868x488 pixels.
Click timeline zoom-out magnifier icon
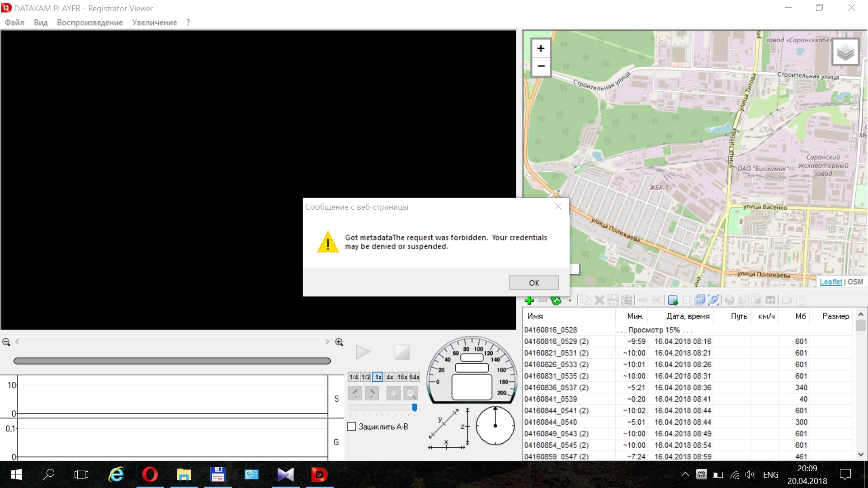point(6,342)
